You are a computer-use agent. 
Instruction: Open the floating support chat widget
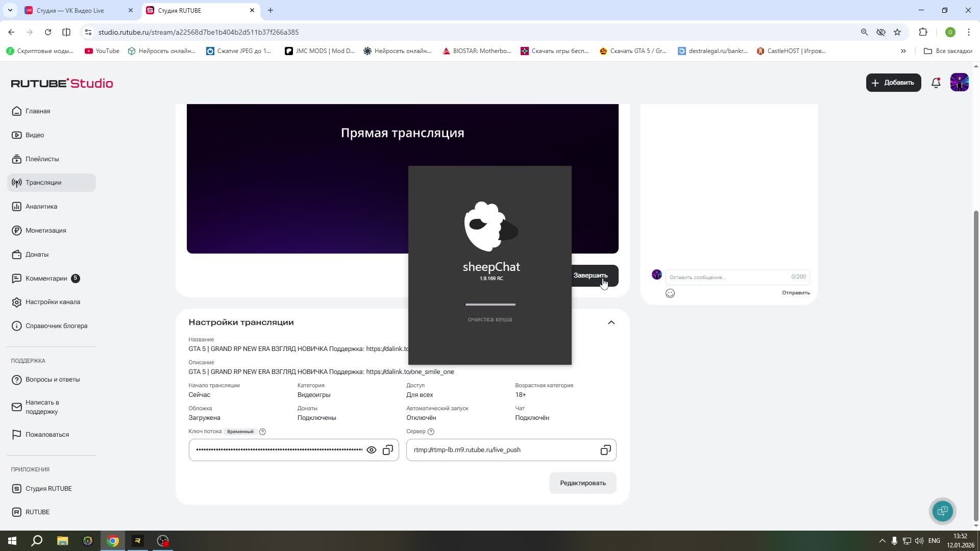click(x=942, y=511)
